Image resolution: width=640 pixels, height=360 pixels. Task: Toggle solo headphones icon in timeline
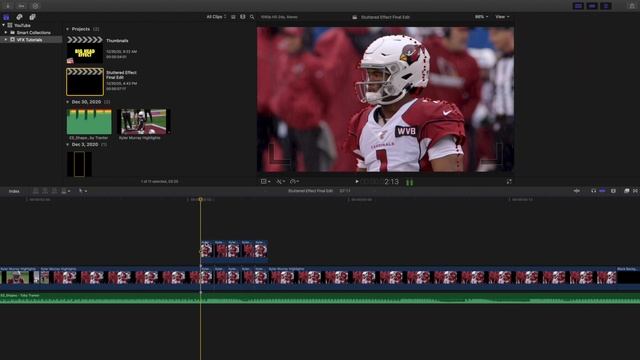593,191
